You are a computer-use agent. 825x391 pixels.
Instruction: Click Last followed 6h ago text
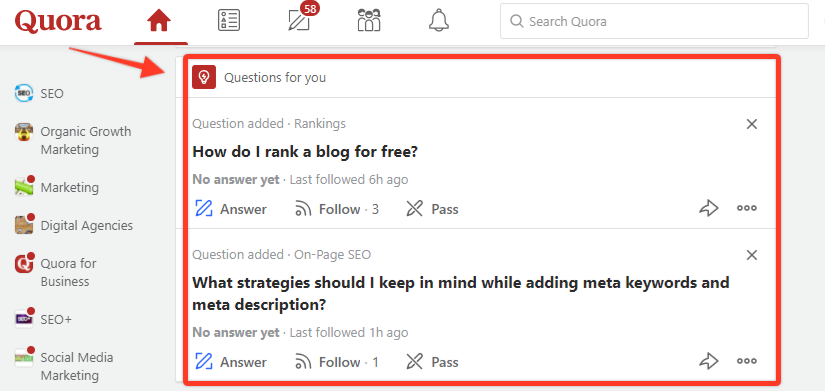pos(349,179)
